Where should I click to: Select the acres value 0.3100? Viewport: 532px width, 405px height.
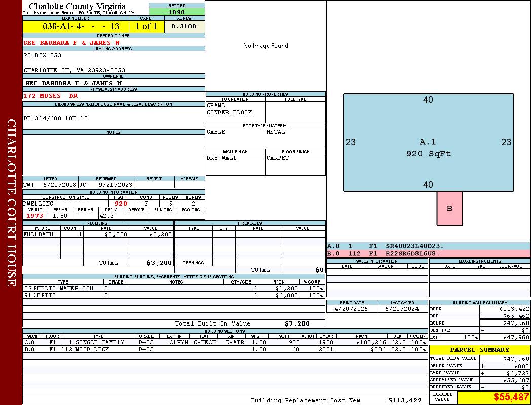pyautogui.click(x=184, y=26)
